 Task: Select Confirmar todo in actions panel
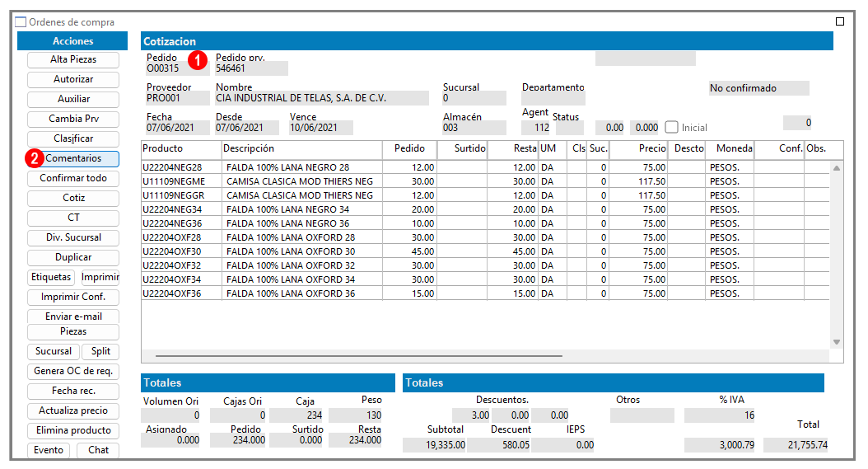click(x=73, y=179)
